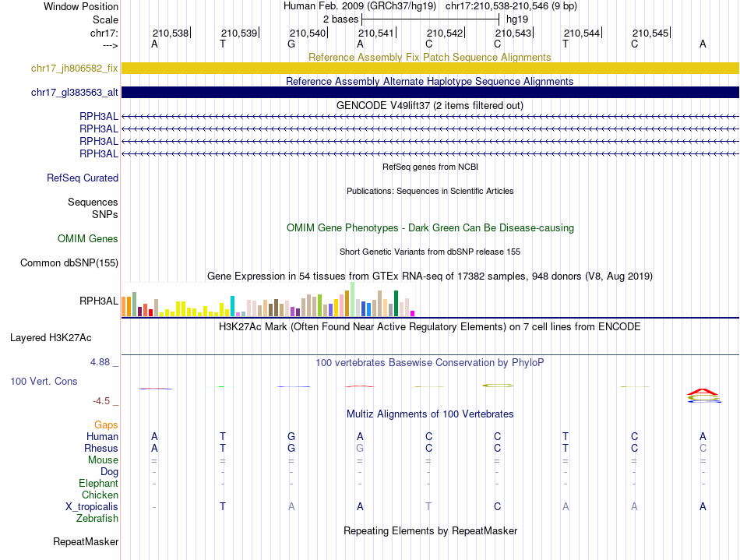Image resolution: width=740 pixels, height=560 pixels.
Task: Open the OMIM Genes track label
Action: point(87,238)
